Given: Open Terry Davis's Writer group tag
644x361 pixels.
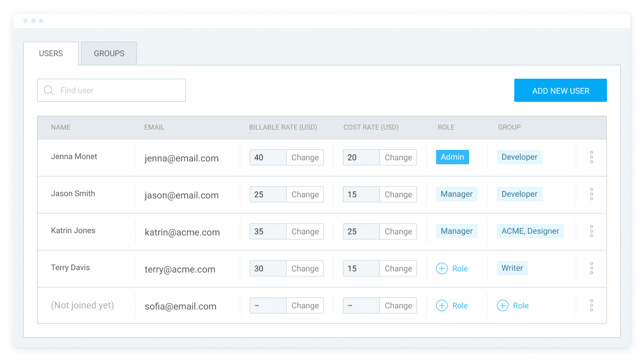Looking at the screenshot, I should pos(512,268).
